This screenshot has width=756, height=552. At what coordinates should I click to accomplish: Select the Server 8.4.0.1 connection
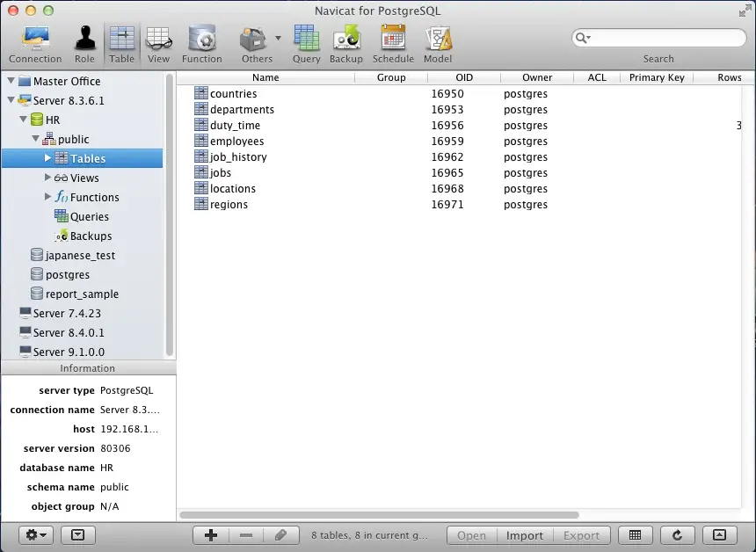62,332
